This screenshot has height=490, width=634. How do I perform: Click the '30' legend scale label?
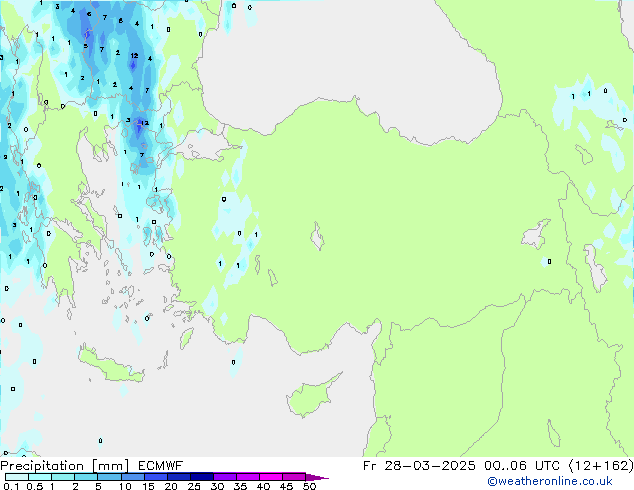pos(217,486)
